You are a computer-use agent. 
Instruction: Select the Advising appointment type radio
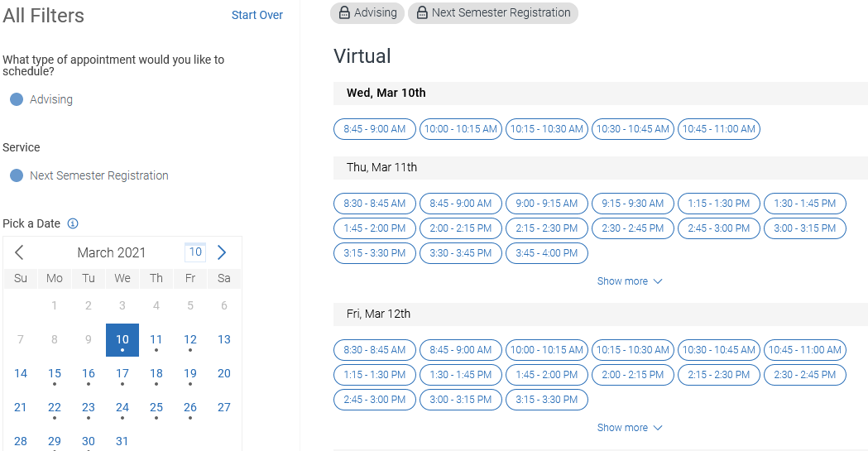point(17,99)
